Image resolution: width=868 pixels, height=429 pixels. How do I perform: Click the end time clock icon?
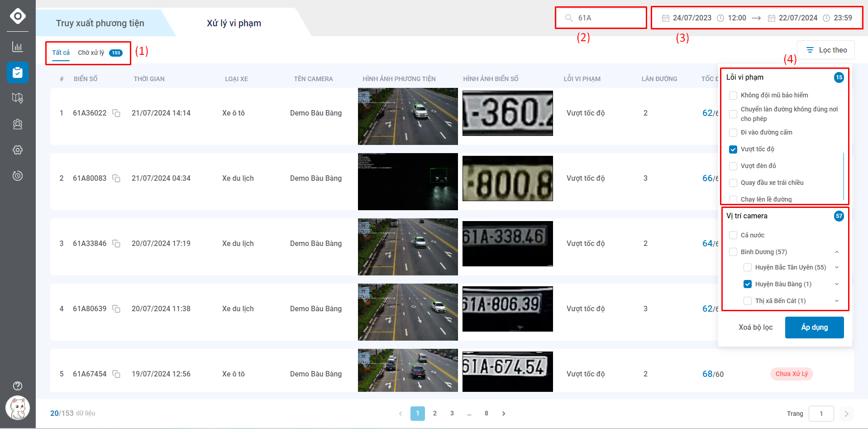click(x=826, y=18)
